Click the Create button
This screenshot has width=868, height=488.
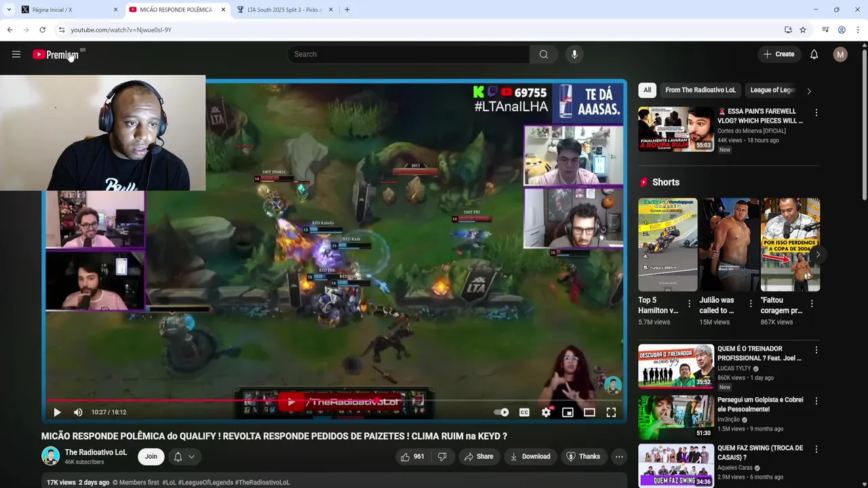tap(778, 54)
